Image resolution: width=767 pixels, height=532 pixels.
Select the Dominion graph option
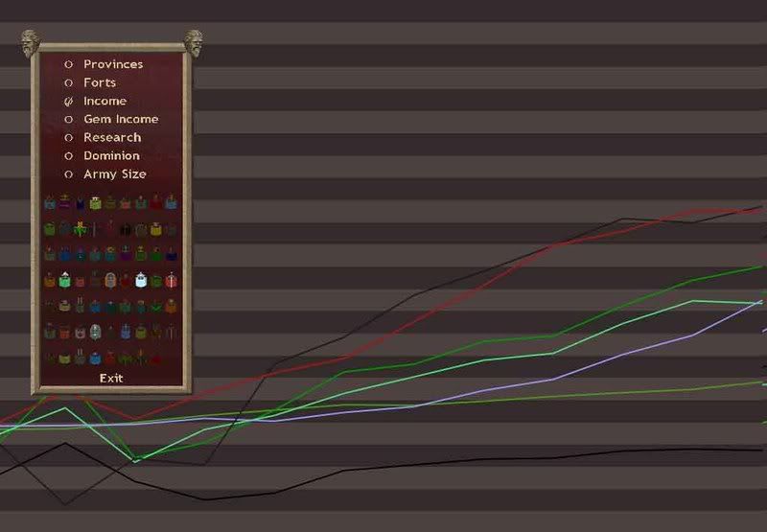(x=103, y=155)
